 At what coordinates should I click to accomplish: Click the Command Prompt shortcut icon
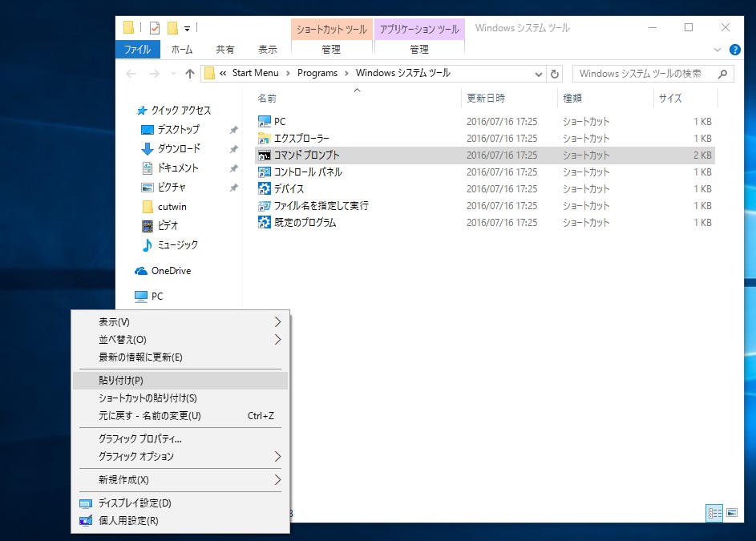265,155
